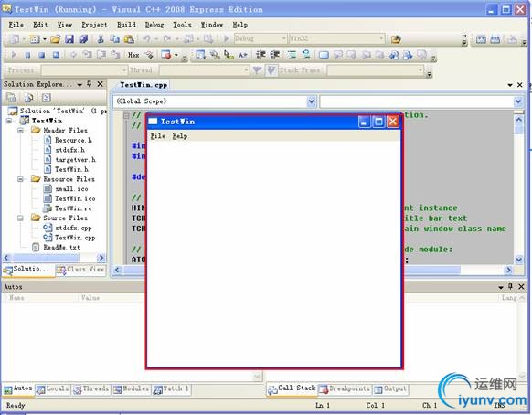Collapse the Header Files folder

point(20,131)
